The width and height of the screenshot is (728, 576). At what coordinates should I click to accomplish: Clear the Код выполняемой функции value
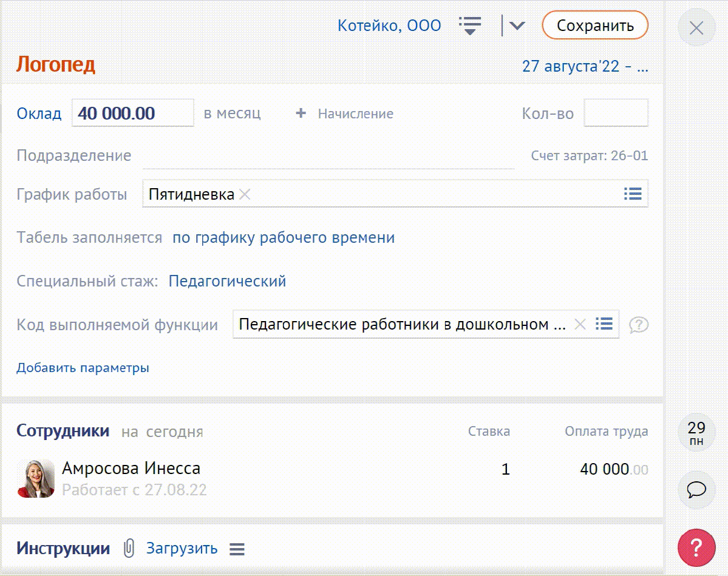point(580,325)
